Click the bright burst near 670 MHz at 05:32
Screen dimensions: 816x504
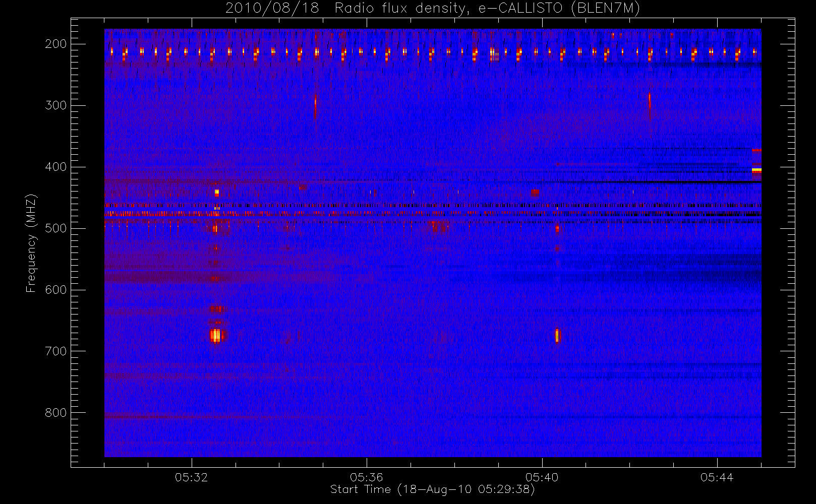[x=216, y=336]
